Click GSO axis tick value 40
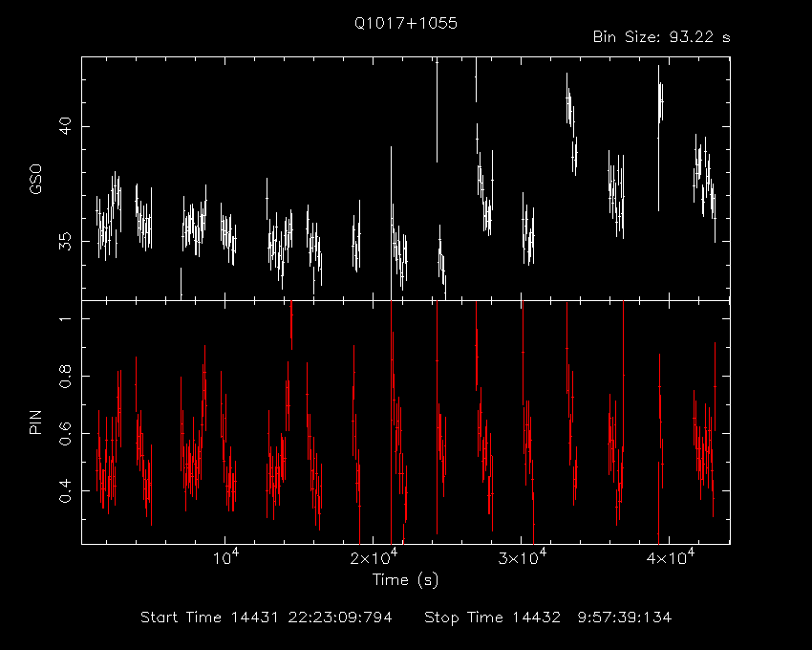This screenshot has height=650, width=812. tap(66, 126)
